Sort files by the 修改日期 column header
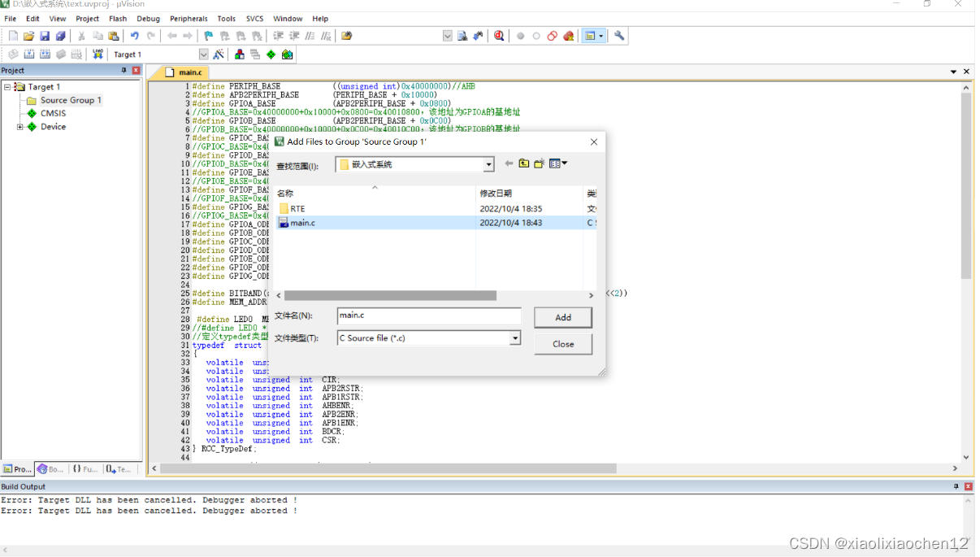 coord(530,194)
